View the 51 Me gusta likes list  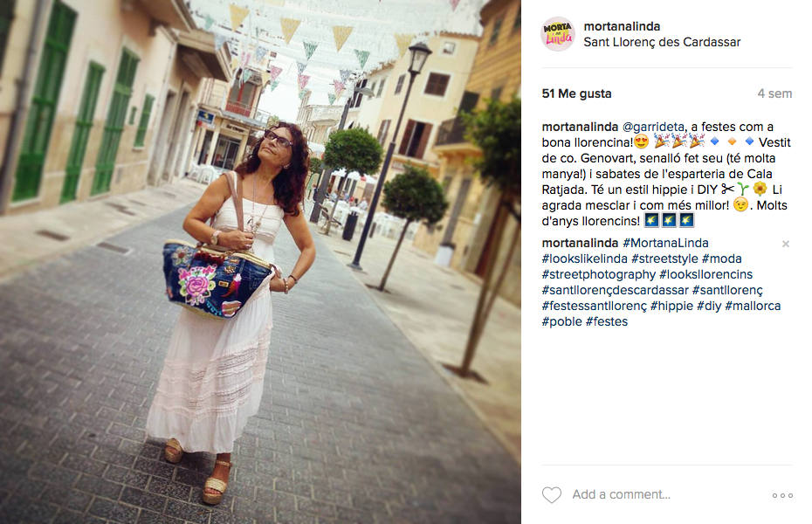pyautogui.click(x=576, y=93)
